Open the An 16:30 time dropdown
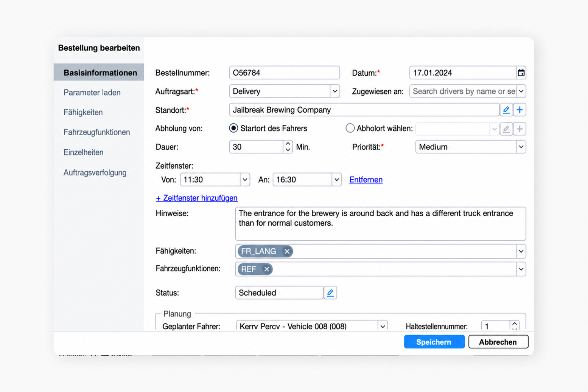The width and height of the screenshot is (588, 392). click(x=336, y=180)
